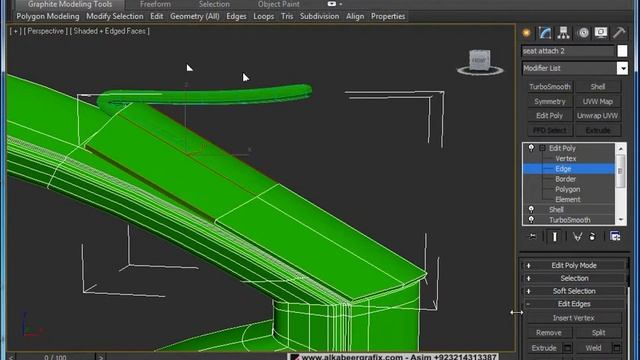Open the Geometry (All) ribbon panel
This screenshot has width=640, height=360.
tap(195, 16)
